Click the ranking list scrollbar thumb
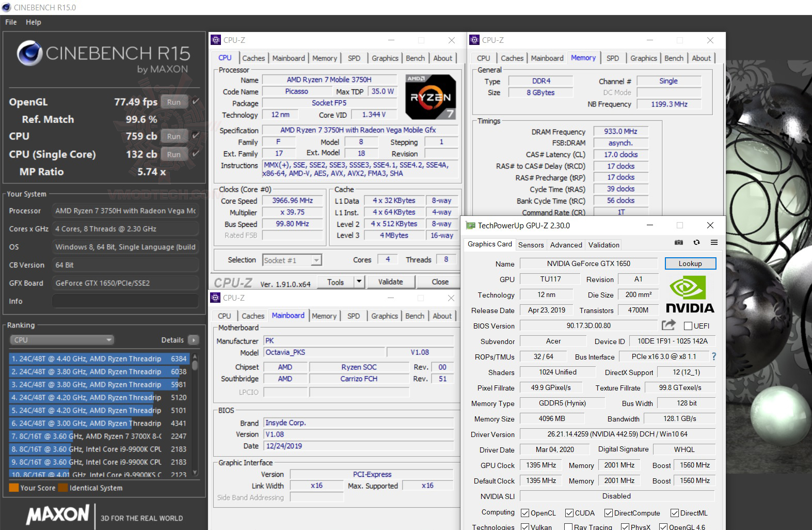Viewport: 812px width, 530px height. pyautogui.click(x=195, y=364)
